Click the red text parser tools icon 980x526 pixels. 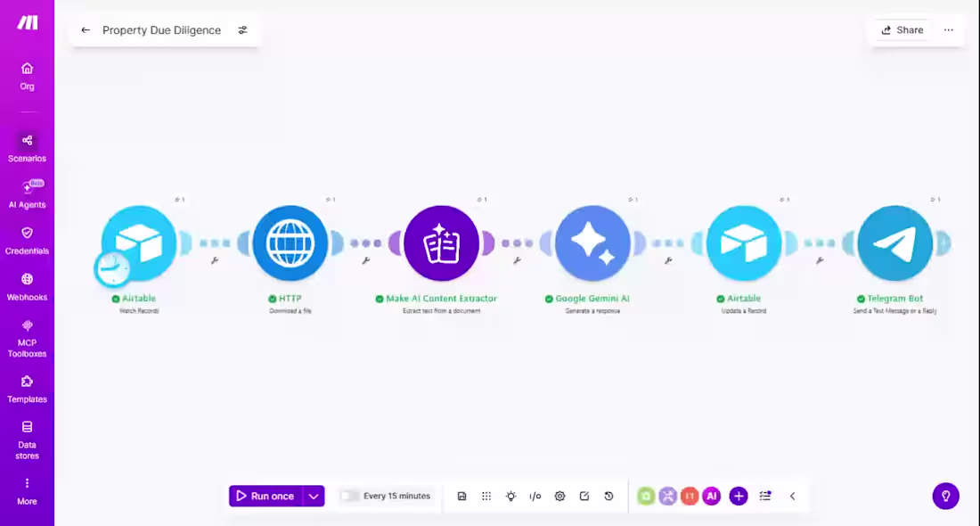[x=690, y=496]
